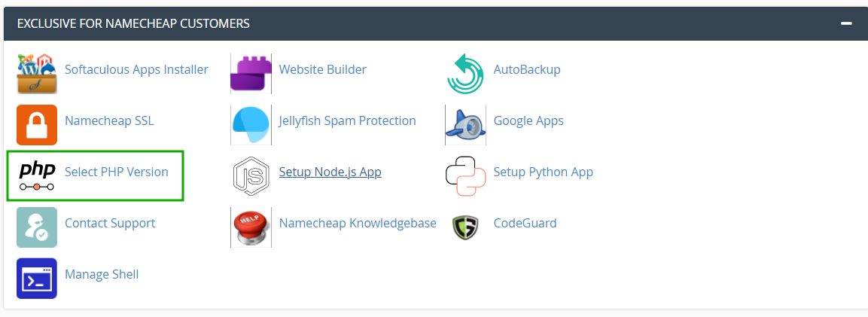
Task: Open the Contact Support link
Action: (x=110, y=223)
